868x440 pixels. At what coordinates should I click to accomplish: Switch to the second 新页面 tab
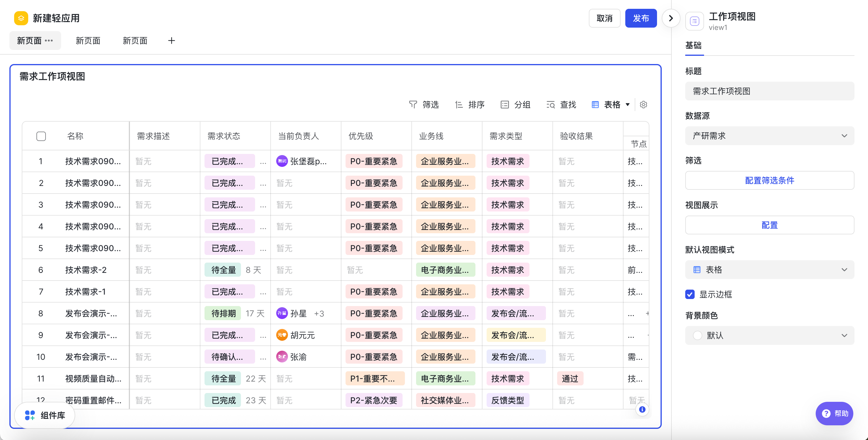[88, 41]
